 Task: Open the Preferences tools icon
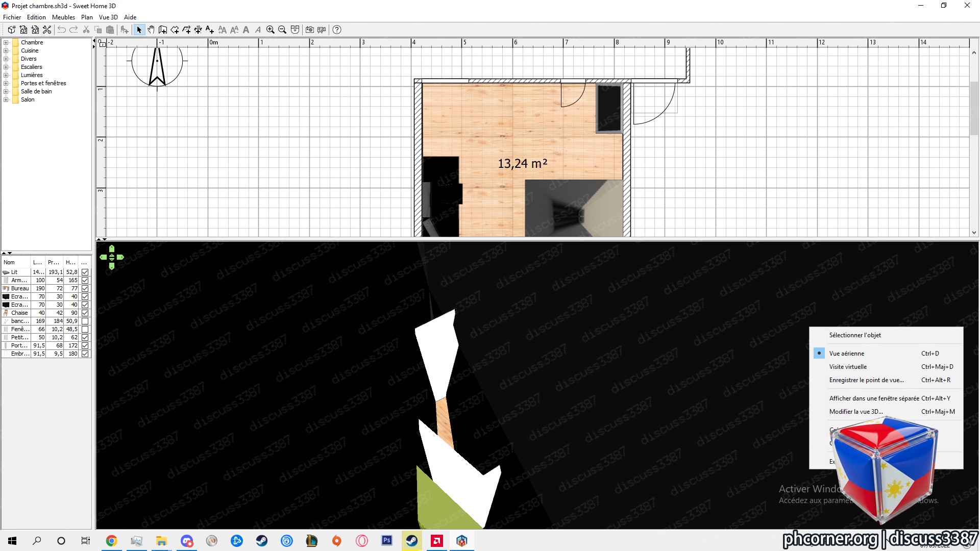[x=47, y=30]
